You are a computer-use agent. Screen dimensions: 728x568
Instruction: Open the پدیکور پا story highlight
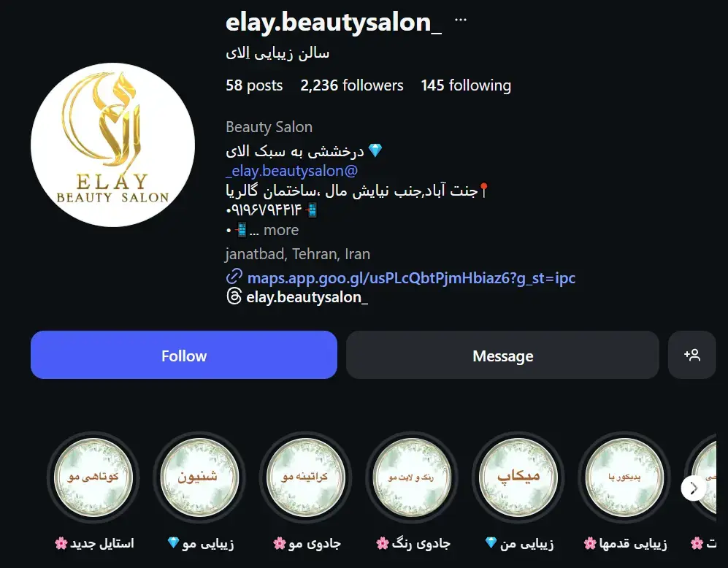(x=624, y=477)
